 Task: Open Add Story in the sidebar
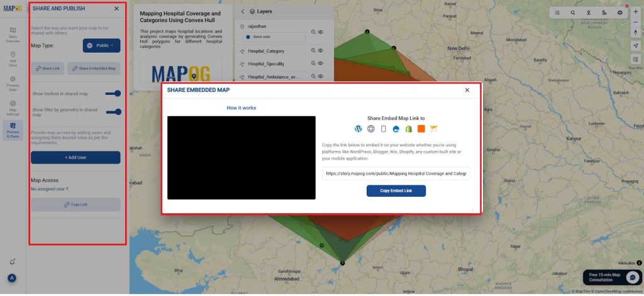(x=13, y=59)
